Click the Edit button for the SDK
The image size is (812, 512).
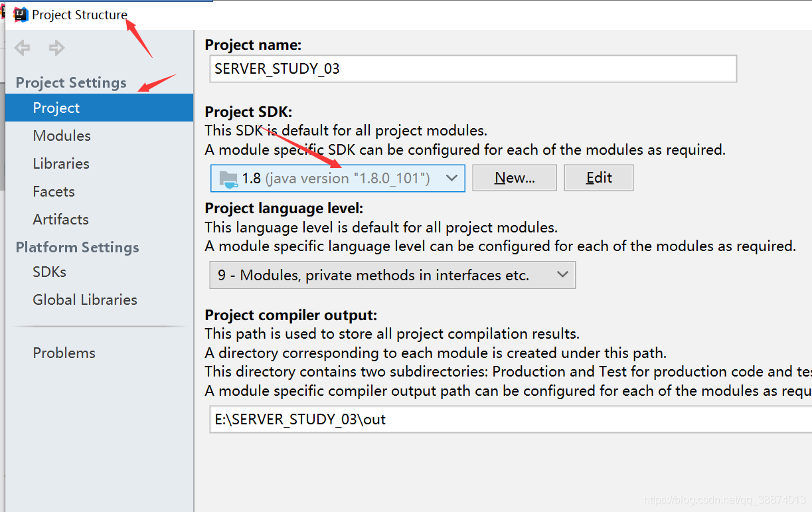click(598, 177)
